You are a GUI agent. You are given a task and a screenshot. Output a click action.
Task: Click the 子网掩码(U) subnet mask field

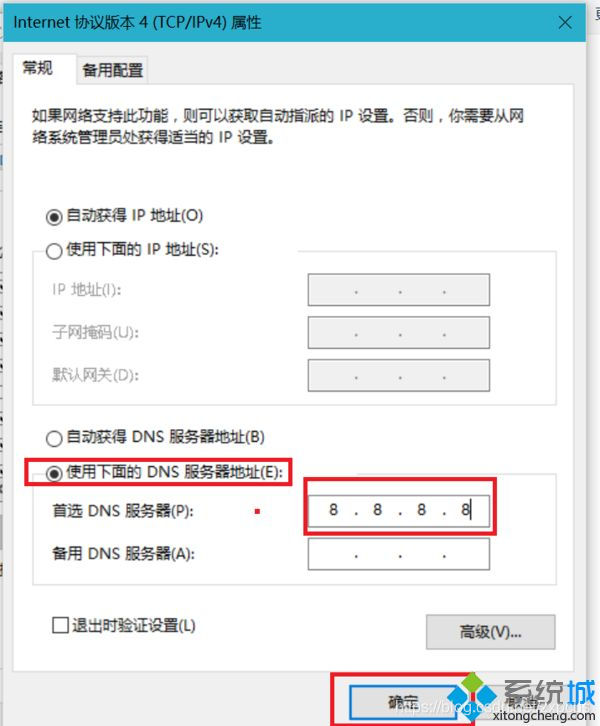pyautogui.click(x=399, y=332)
